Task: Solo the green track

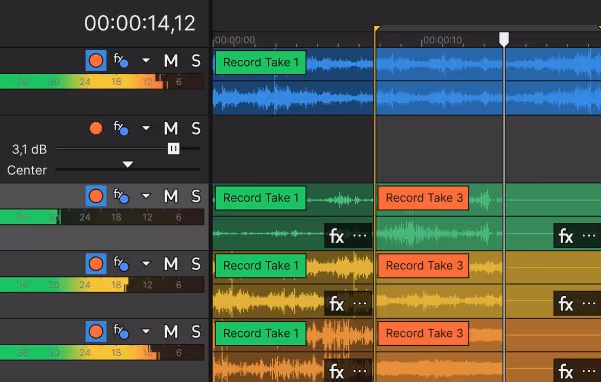Action: click(x=196, y=196)
